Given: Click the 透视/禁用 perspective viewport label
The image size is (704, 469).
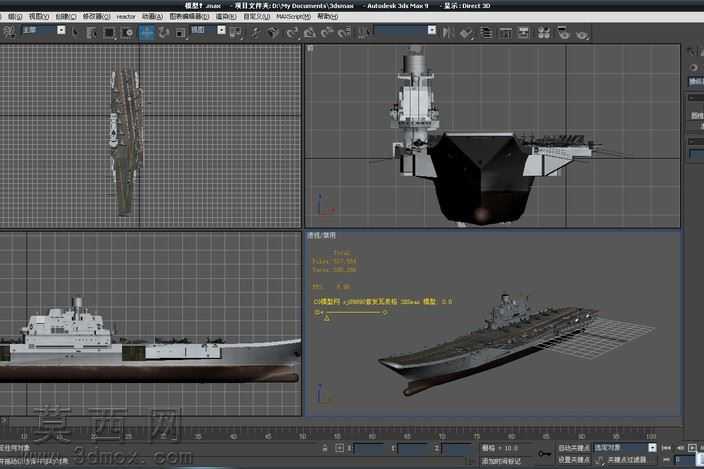Looking at the screenshot, I should 321,235.
